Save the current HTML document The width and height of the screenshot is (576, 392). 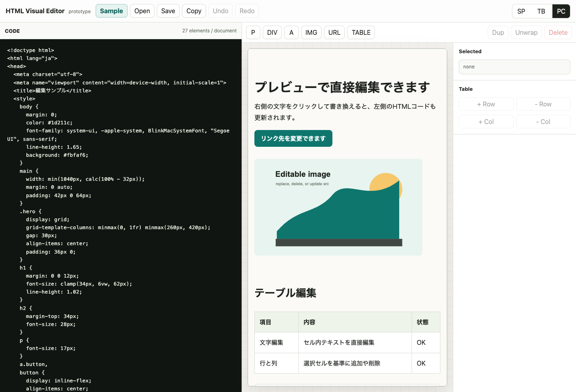pyautogui.click(x=168, y=11)
